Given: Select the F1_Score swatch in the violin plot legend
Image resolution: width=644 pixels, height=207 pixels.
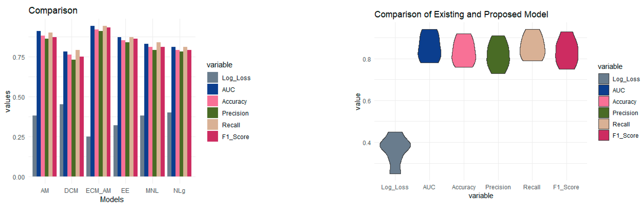Looking at the screenshot, I should point(603,135).
